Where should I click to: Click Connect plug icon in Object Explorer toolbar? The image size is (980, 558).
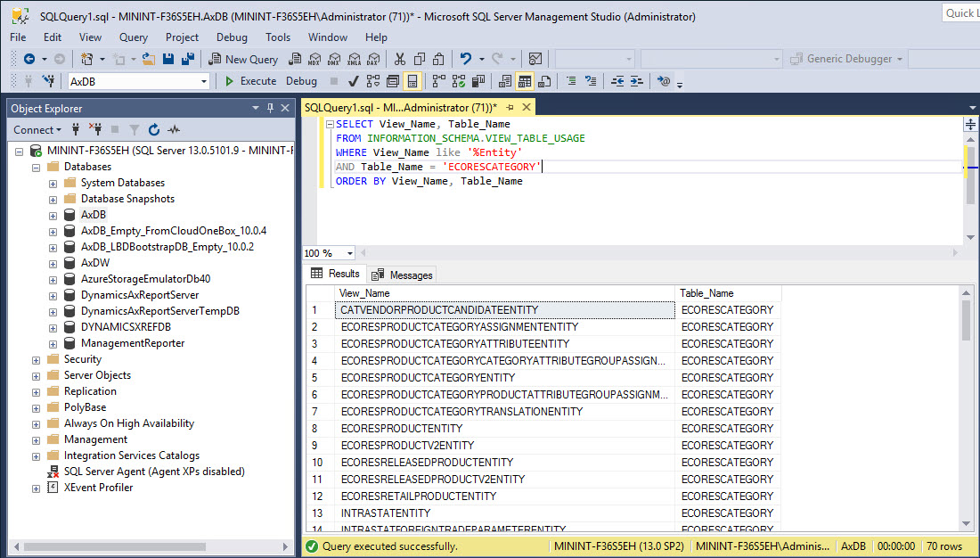point(76,130)
